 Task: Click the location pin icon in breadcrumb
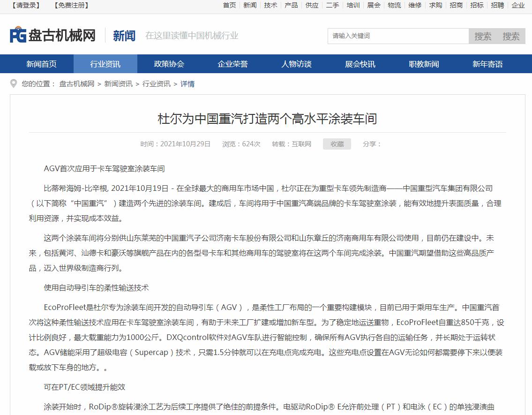click(x=14, y=83)
